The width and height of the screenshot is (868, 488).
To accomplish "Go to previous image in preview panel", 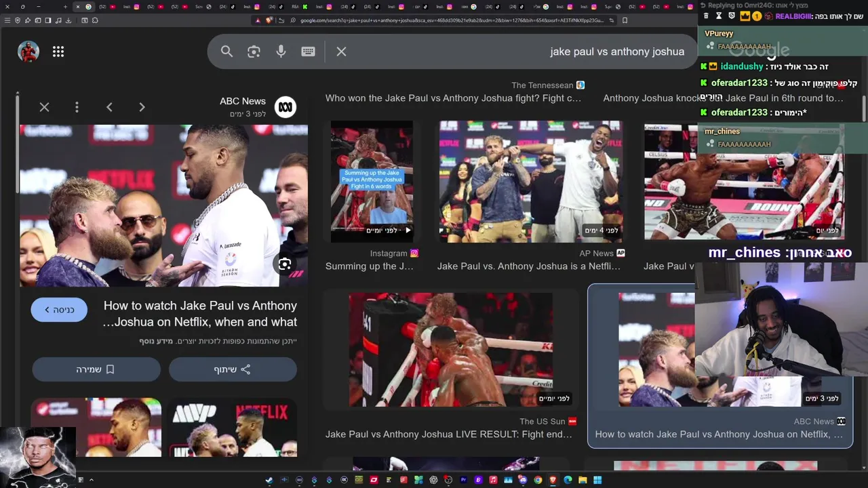I will [109, 107].
